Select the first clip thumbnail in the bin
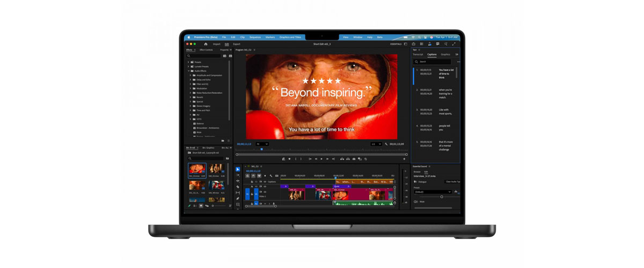 197,170
